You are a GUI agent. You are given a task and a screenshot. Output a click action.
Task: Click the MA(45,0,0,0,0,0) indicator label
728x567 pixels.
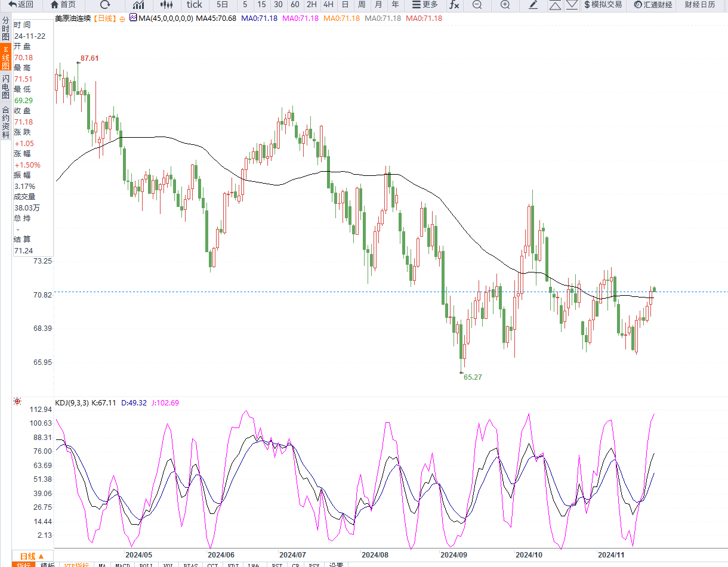pyautogui.click(x=166, y=18)
